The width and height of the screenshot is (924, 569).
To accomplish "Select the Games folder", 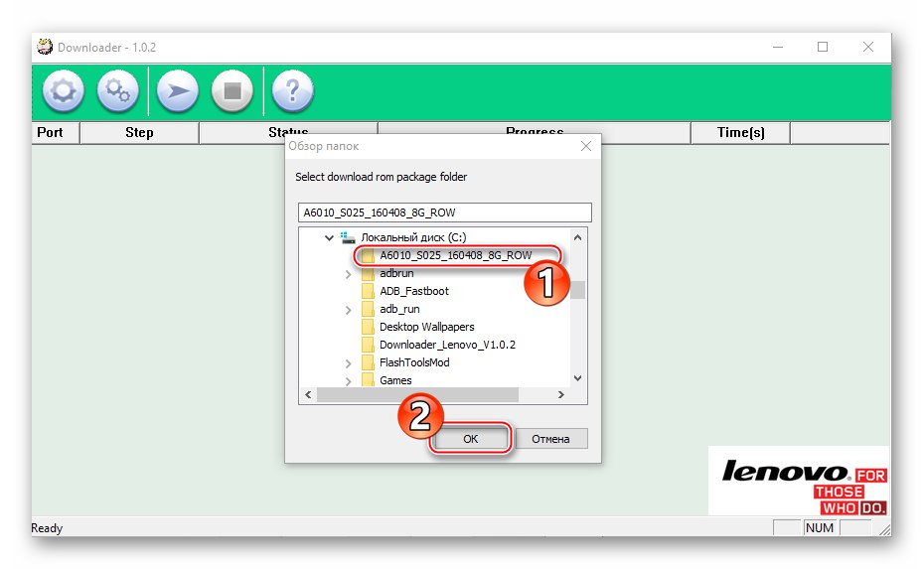I will coord(395,380).
